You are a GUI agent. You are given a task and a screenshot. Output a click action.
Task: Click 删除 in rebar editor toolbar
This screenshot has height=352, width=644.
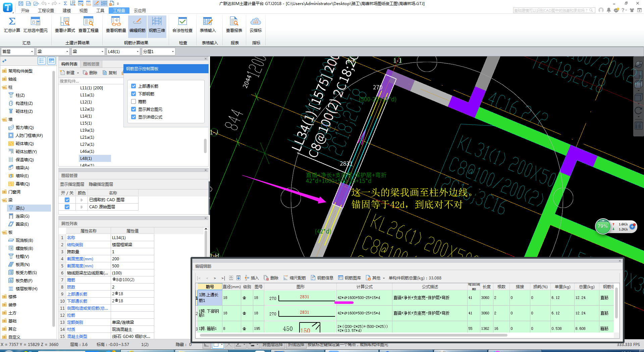[271, 278]
